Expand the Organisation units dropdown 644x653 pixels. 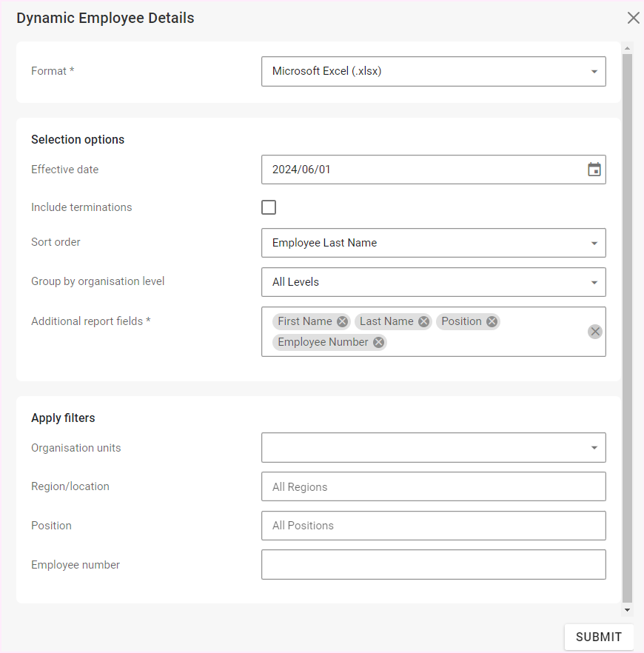pyautogui.click(x=433, y=448)
